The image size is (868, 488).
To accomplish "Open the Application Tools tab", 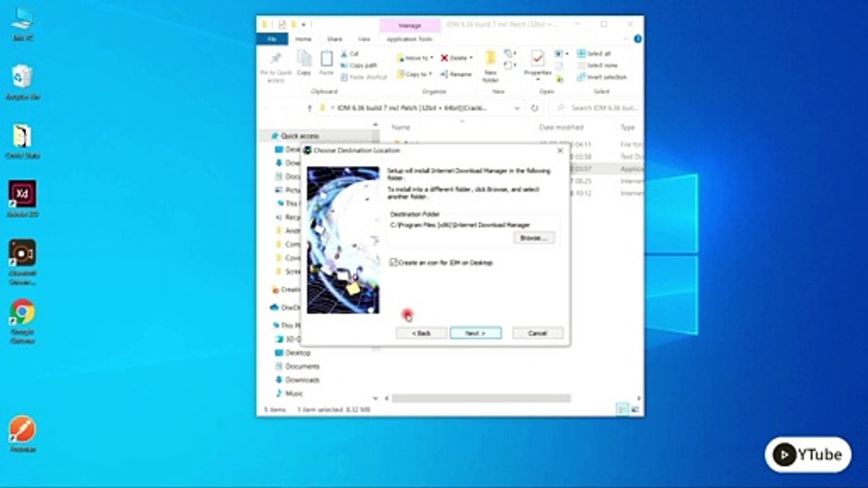I will (410, 39).
